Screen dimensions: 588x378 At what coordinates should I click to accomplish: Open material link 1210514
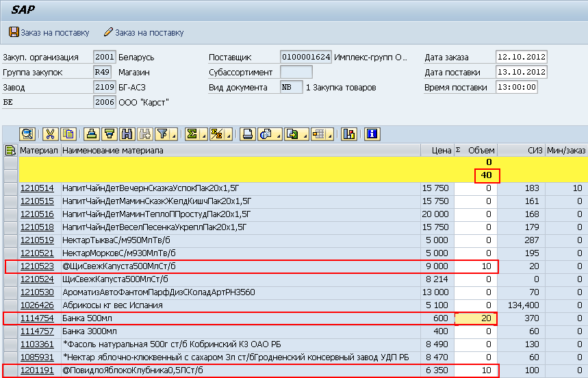point(37,188)
